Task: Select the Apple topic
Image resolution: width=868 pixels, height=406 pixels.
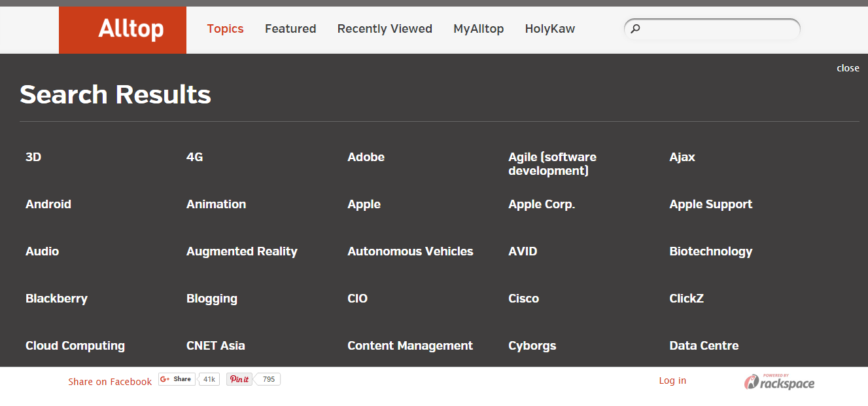Action: click(364, 204)
